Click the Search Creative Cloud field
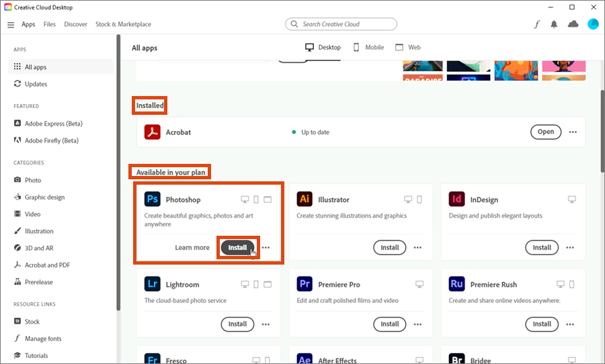The width and height of the screenshot is (605, 364). tap(341, 24)
